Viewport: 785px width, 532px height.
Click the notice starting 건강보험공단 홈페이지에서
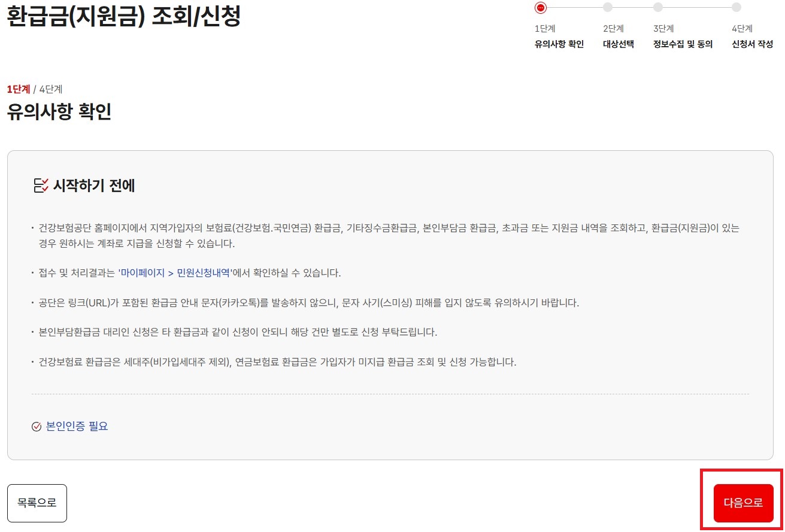pyautogui.click(x=389, y=236)
